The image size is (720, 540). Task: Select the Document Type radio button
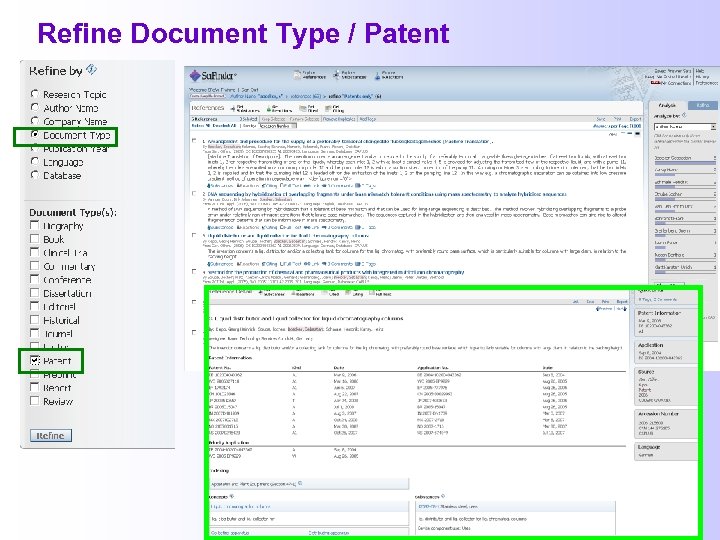pos(34,135)
